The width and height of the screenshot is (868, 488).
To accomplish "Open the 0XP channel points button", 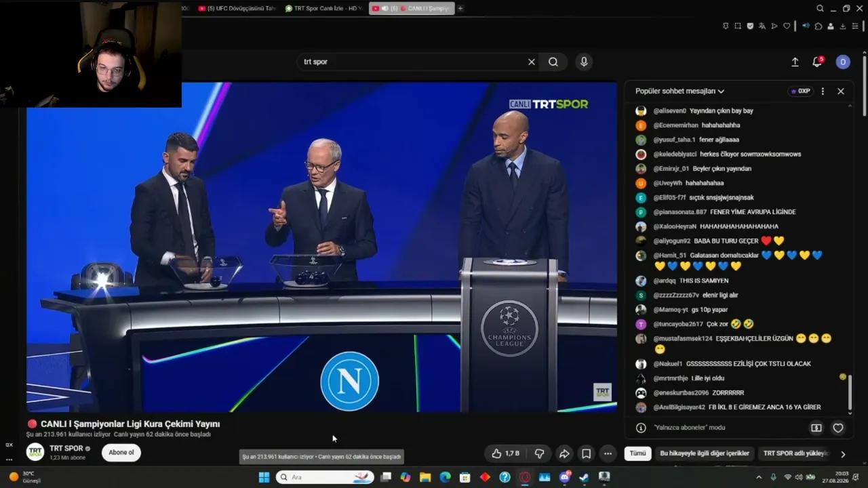I will click(x=801, y=91).
